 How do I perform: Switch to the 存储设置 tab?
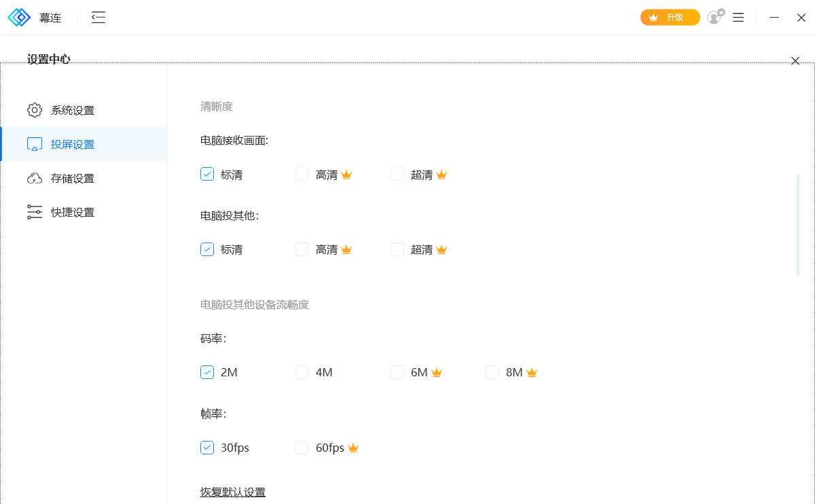coord(73,179)
